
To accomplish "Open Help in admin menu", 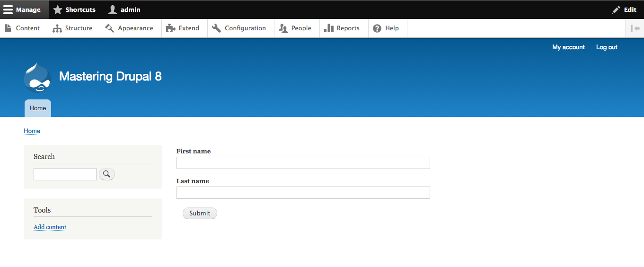I will pos(388,28).
